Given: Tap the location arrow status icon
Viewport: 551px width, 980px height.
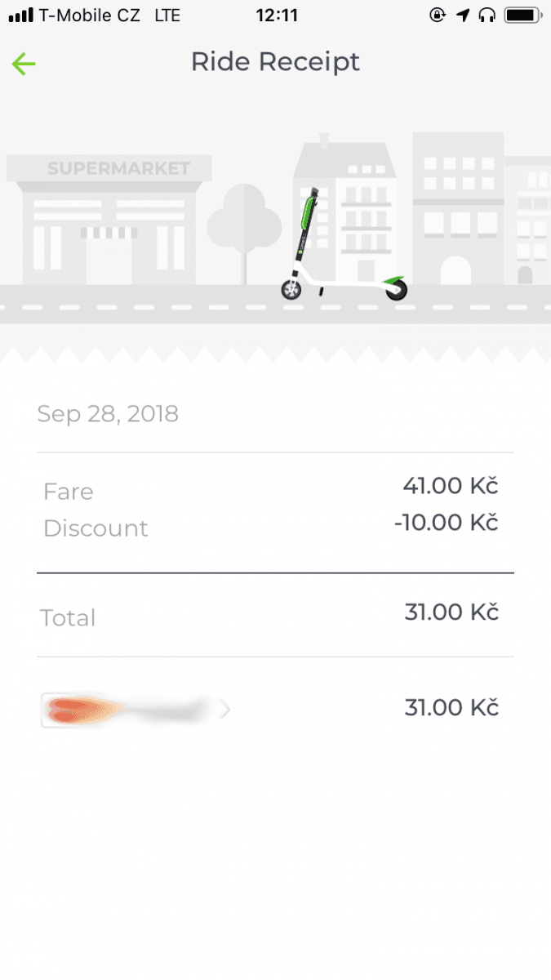Looking at the screenshot, I should [x=464, y=13].
